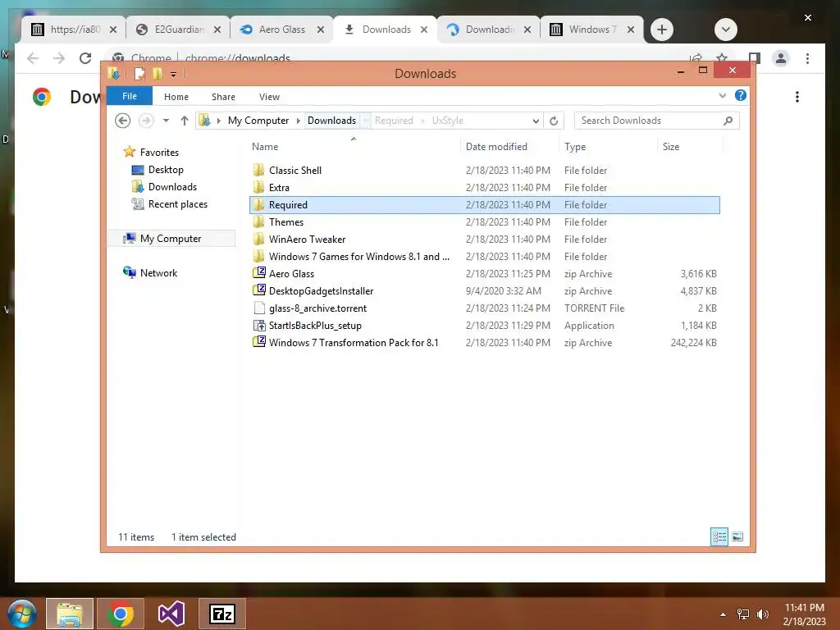Expand breadcrumb root arrow before My Computer

click(218, 121)
